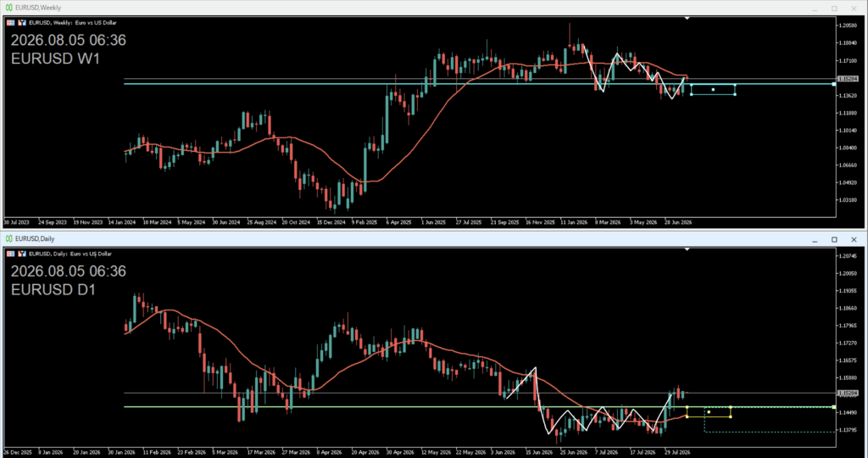Click the chart shift triangle on Weekly chart

tap(687, 19)
